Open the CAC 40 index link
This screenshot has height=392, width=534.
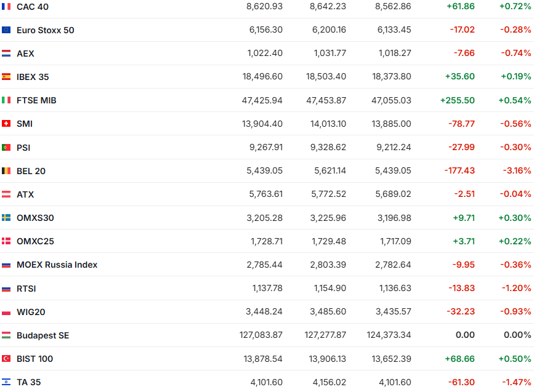33,7
